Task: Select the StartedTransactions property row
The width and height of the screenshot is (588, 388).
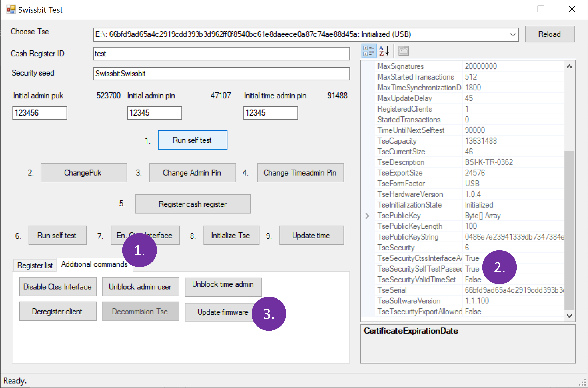Action: click(470, 120)
